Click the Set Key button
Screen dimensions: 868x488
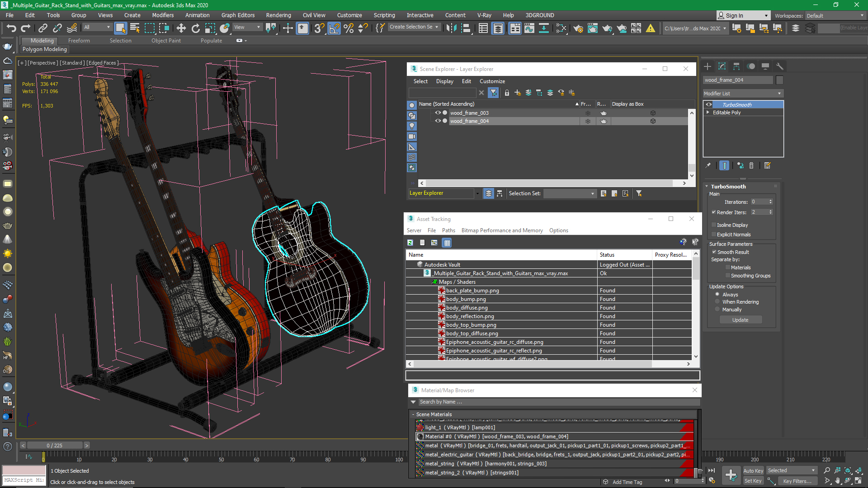coord(753,481)
